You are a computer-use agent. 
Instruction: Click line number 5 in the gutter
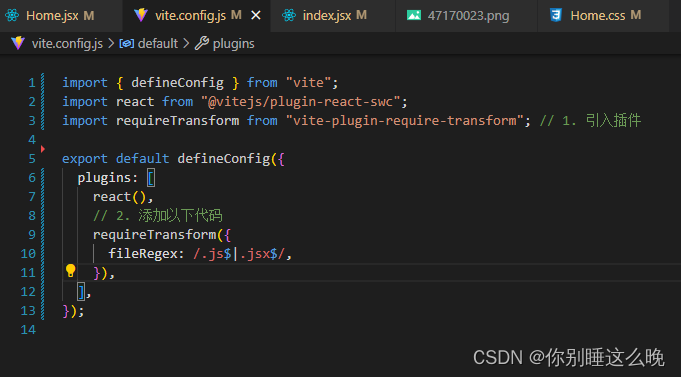(32, 159)
